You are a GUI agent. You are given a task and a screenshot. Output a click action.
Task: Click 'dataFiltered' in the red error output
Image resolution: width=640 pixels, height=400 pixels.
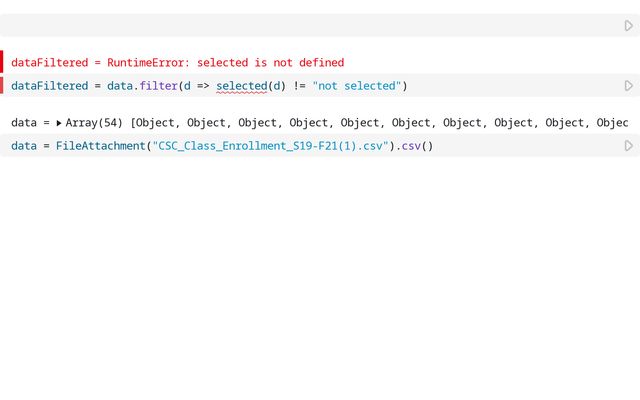coord(49,62)
